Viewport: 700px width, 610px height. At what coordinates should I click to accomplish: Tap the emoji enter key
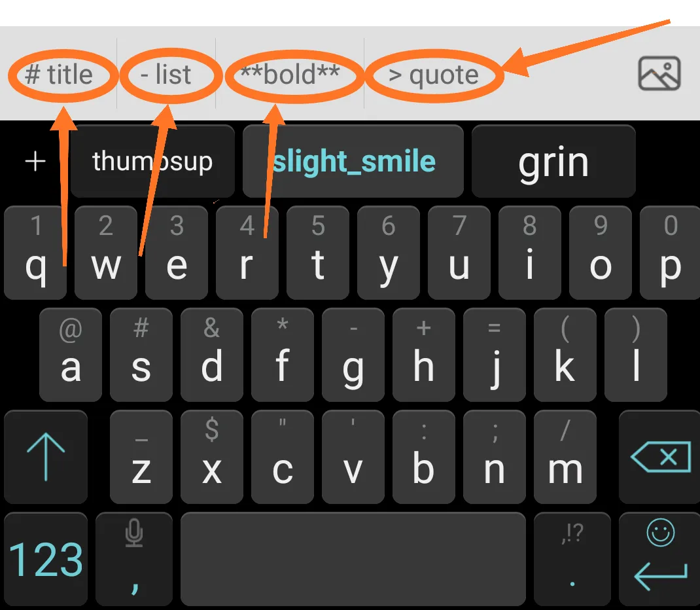(660, 559)
